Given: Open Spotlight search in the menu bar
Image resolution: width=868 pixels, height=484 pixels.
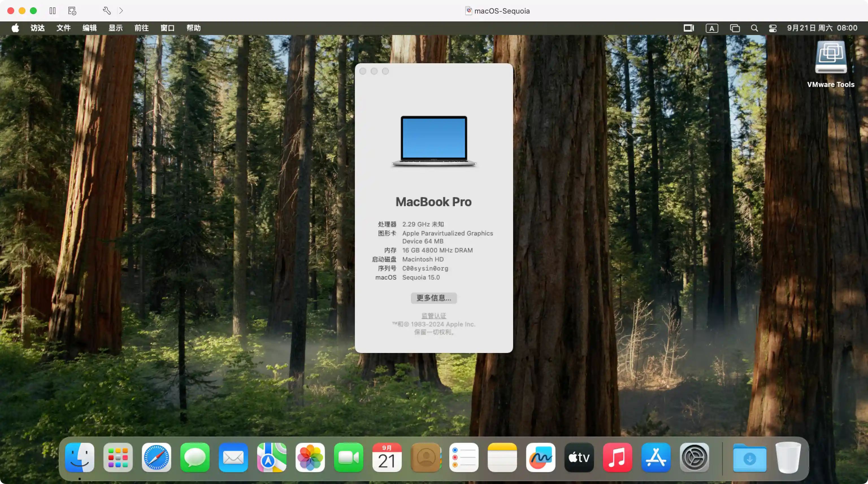Looking at the screenshot, I should pyautogui.click(x=754, y=28).
